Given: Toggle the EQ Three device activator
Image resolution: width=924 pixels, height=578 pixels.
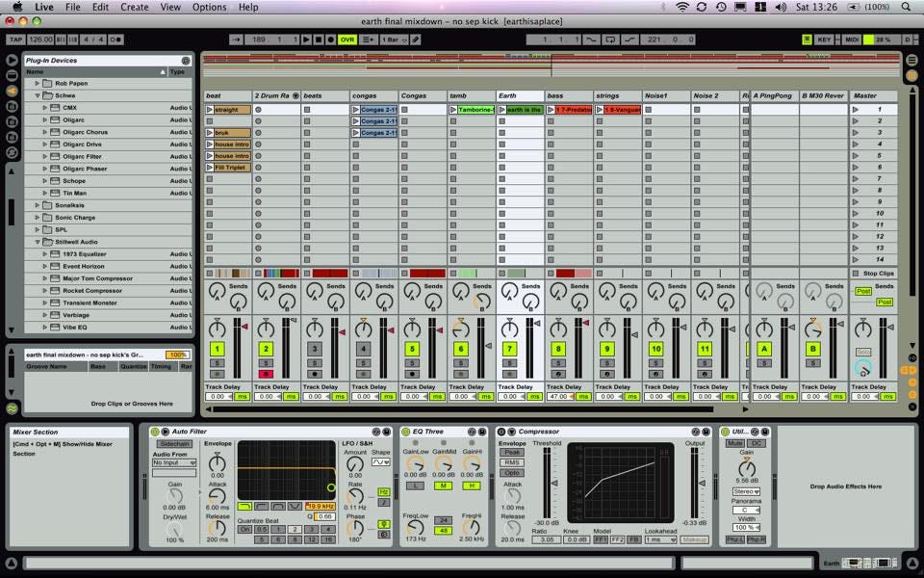Looking at the screenshot, I should coord(404,432).
